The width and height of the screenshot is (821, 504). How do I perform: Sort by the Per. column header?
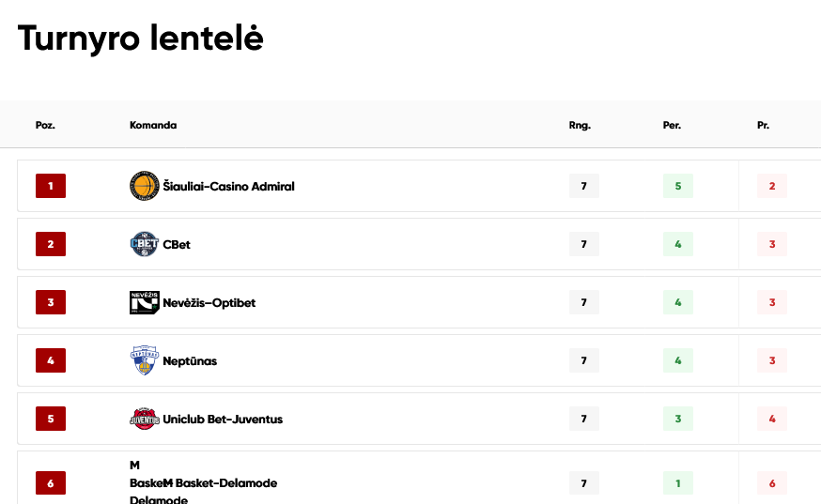pos(672,125)
